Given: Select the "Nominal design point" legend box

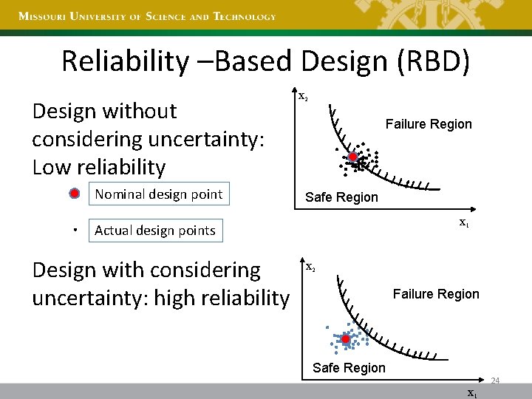Looking at the screenshot, I should click(x=159, y=194).
